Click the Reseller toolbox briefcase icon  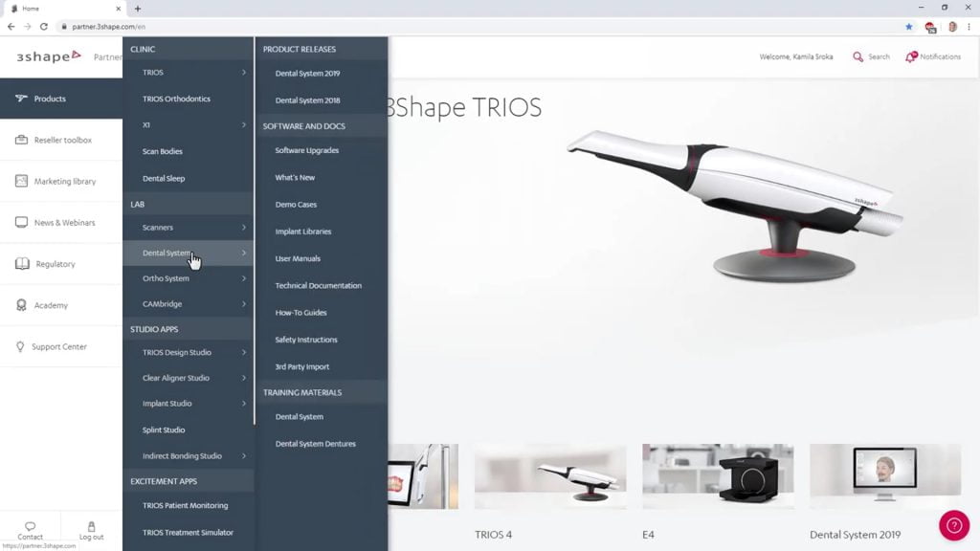21,140
